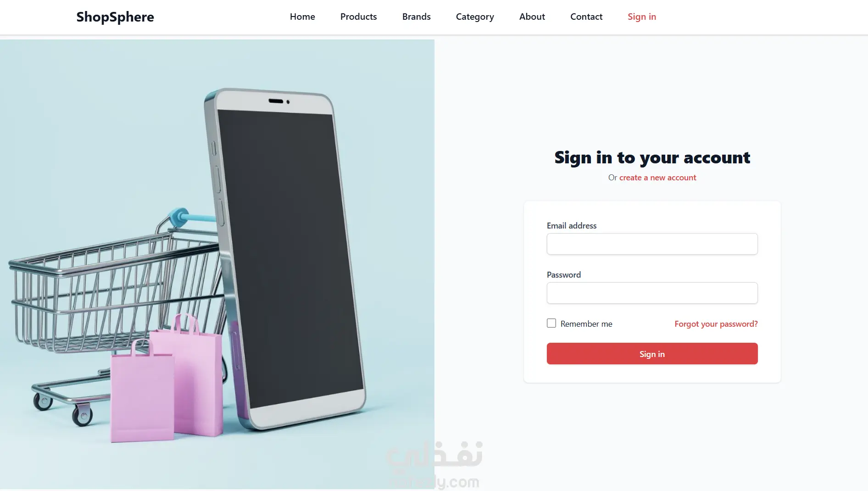Click the Password field label

pos(564,275)
